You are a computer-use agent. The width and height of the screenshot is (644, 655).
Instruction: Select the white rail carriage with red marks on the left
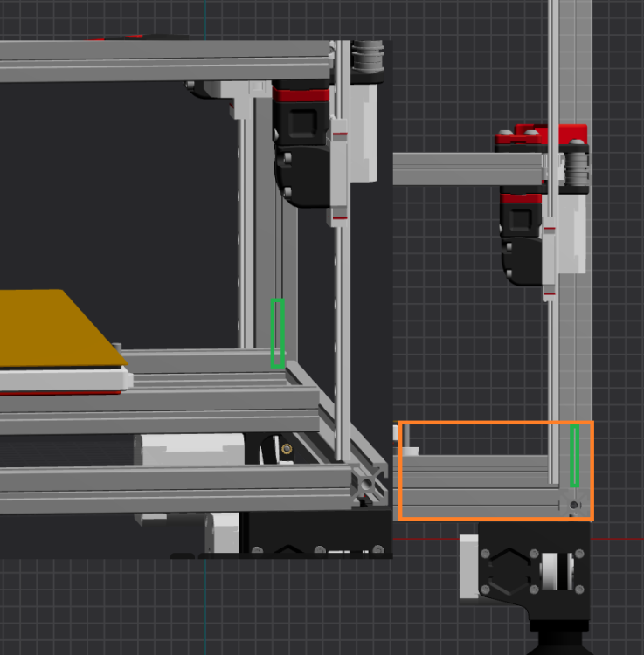coord(338,173)
